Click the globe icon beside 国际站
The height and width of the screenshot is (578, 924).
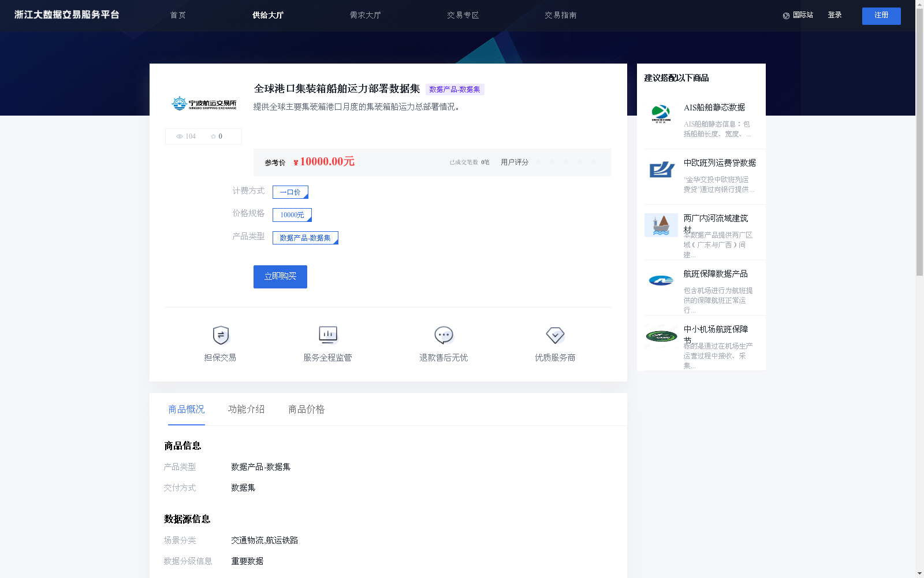click(x=786, y=16)
